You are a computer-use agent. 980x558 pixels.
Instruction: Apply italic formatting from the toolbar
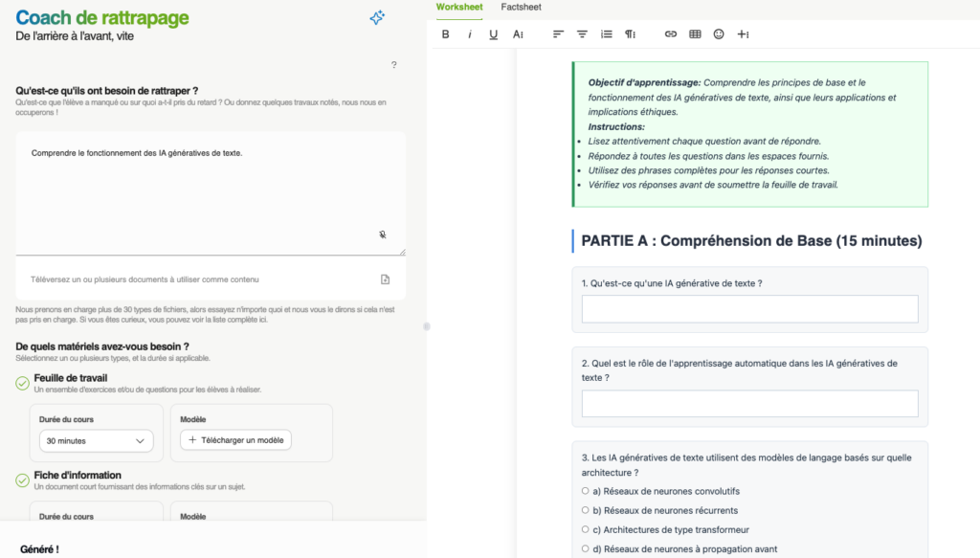(470, 34)
